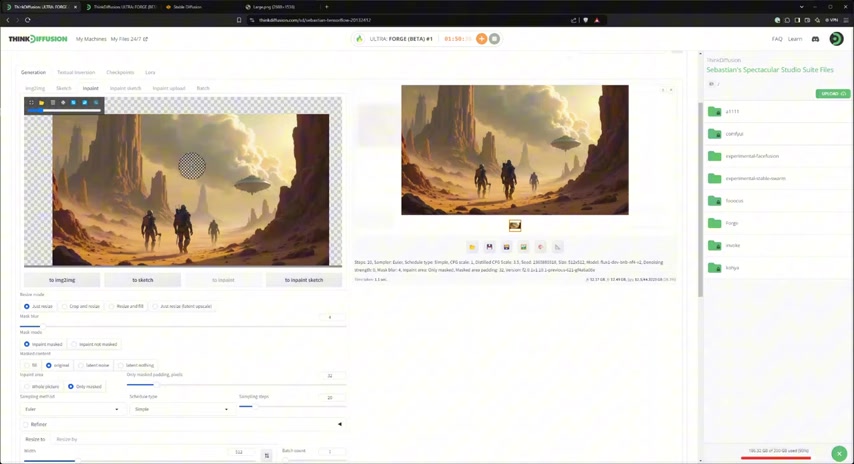
Task: Switch to Checkpoints tab
Action: (x=120, y=72)
